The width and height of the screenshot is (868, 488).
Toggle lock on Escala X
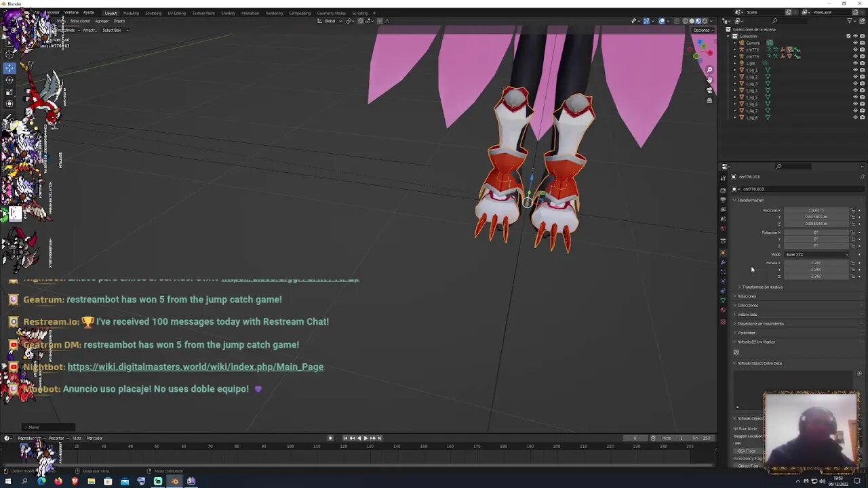coord(853,263)
